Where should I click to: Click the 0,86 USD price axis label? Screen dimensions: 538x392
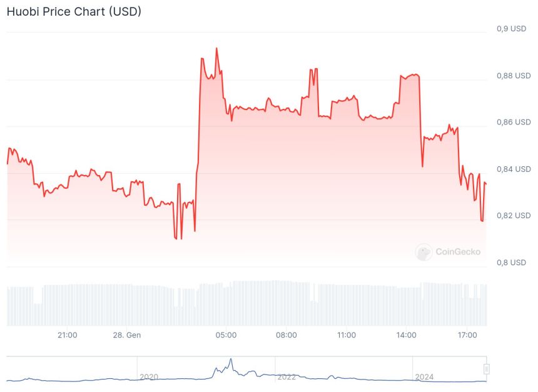[513, 122]
